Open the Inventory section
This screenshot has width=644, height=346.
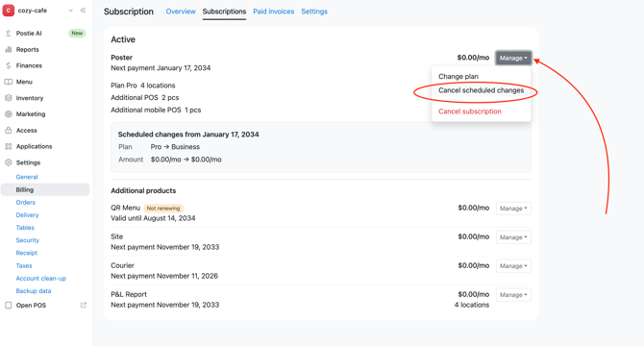(x=30, y=98)
